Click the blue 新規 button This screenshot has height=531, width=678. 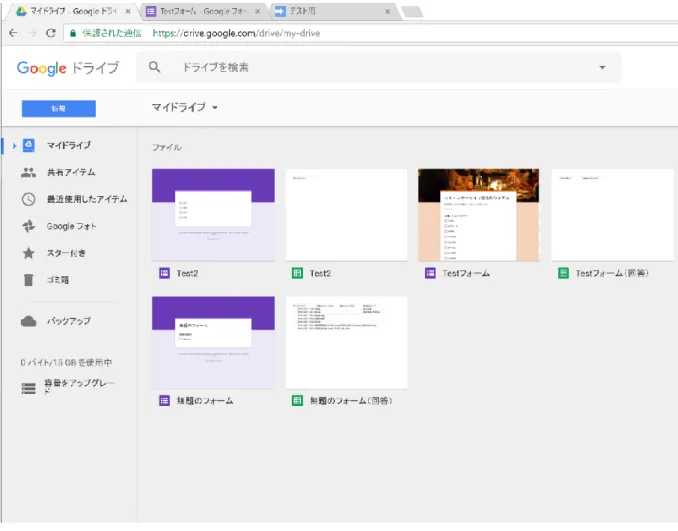click(x=59, y=109)
